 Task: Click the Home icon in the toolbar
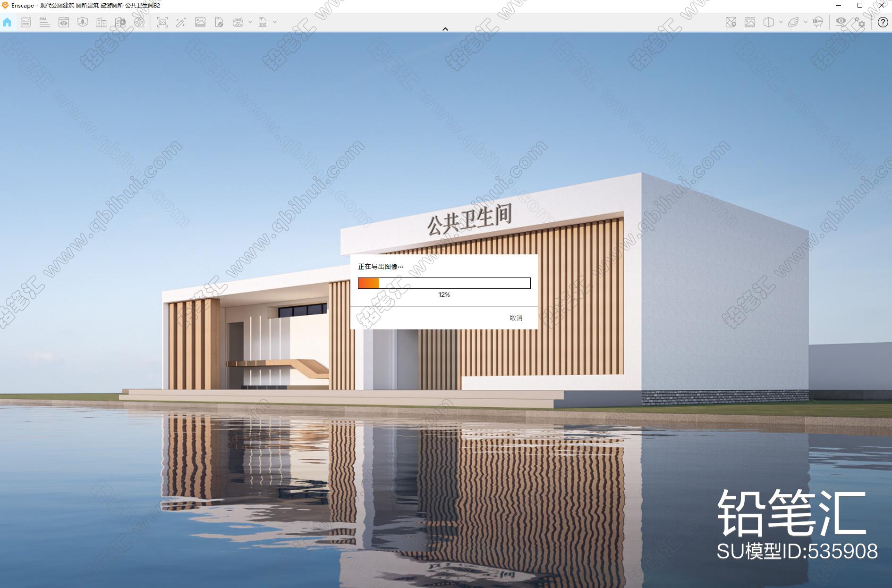pos(7,22)
